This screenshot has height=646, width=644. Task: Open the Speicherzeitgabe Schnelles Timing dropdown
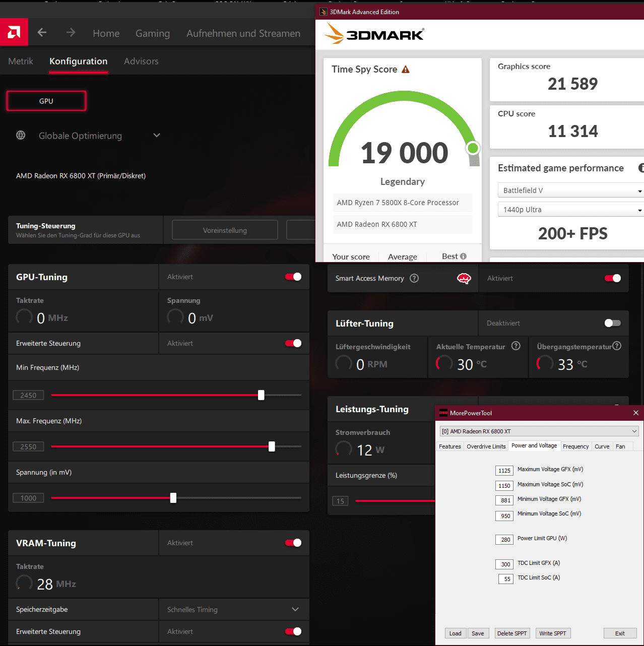(x=234, y=609)
